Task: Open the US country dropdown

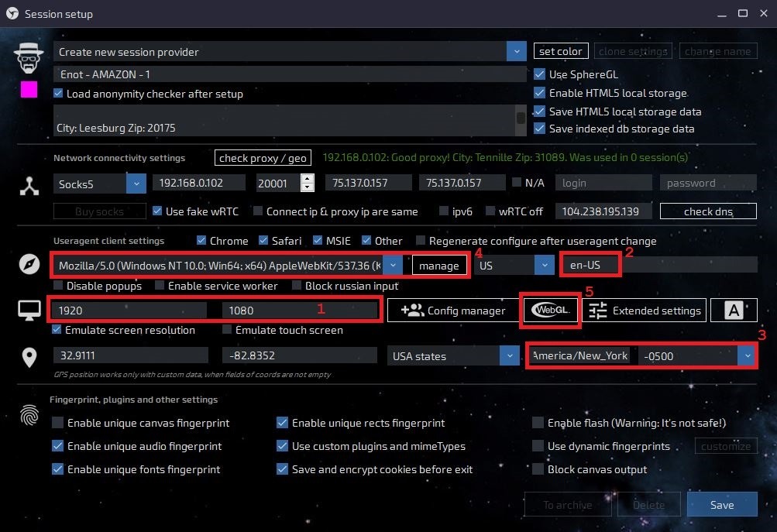Action: pos(544,265)
